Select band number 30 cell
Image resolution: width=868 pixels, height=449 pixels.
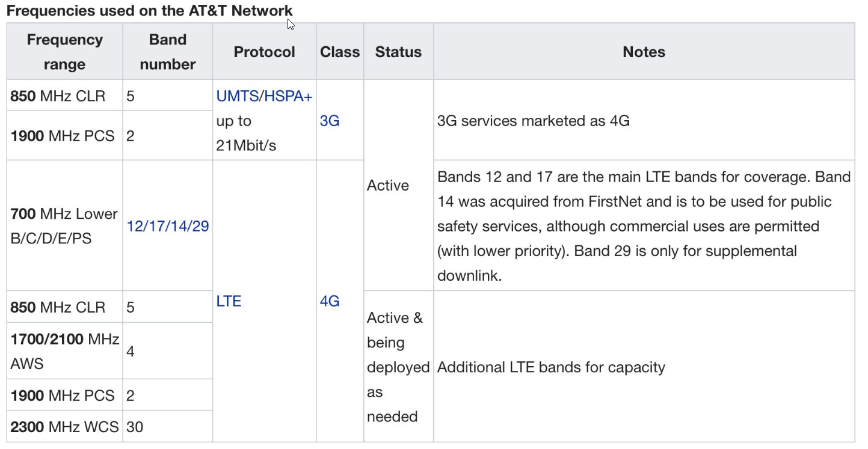pyautogui.click(x=135, y=427)
